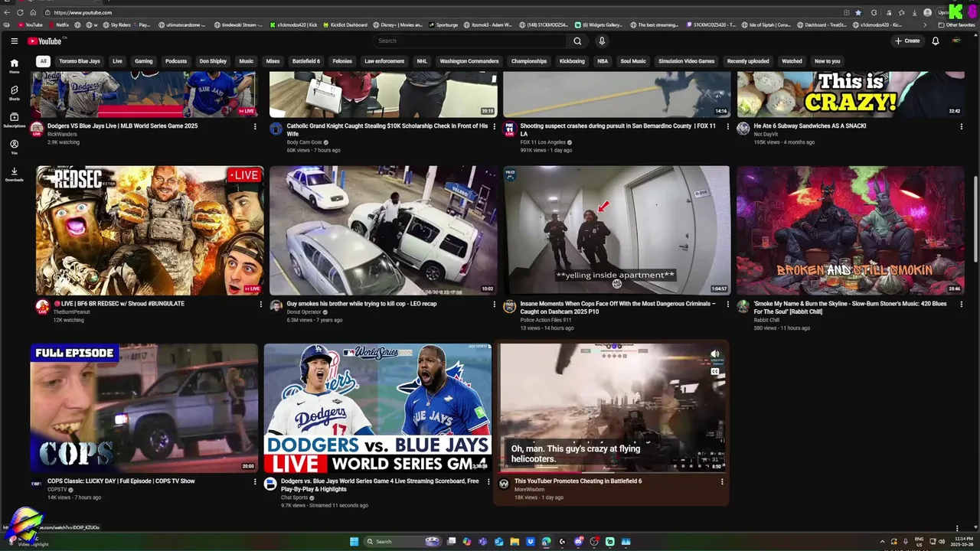This screenshot has height=551, width=980.
Task: Open the account avatar menu
Action: (x=956, y=41)
